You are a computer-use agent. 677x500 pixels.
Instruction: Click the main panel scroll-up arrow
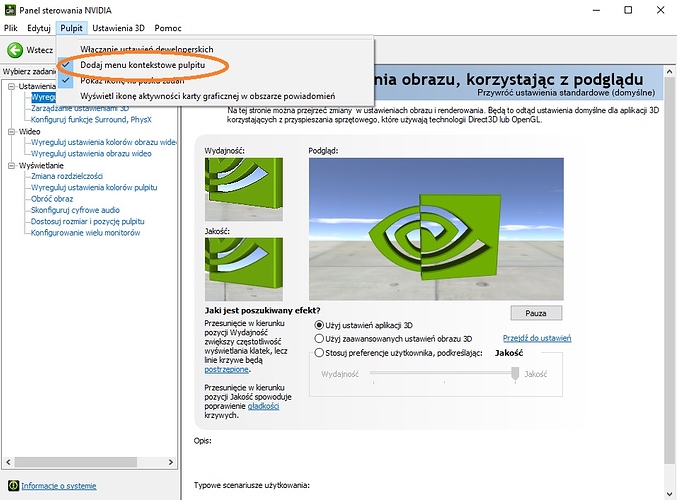pos(670,71)
